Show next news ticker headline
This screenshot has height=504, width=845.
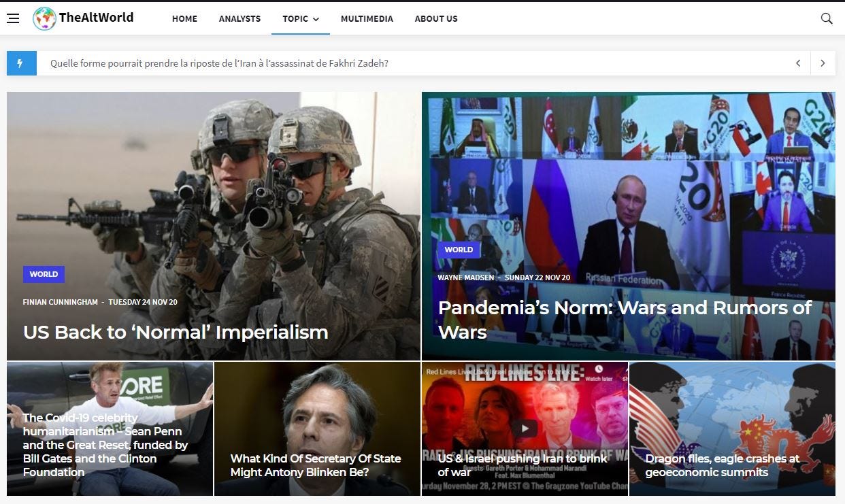(x=823, y=63)
